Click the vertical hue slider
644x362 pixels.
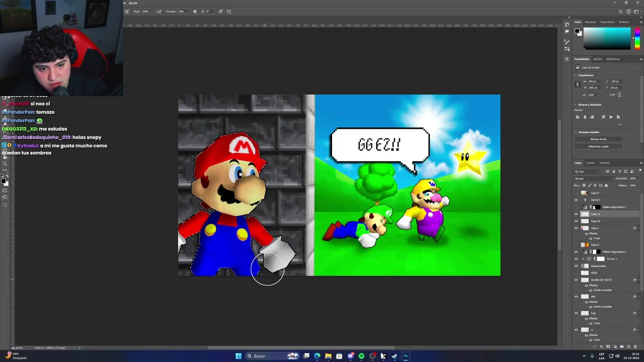tap(637, 39)
